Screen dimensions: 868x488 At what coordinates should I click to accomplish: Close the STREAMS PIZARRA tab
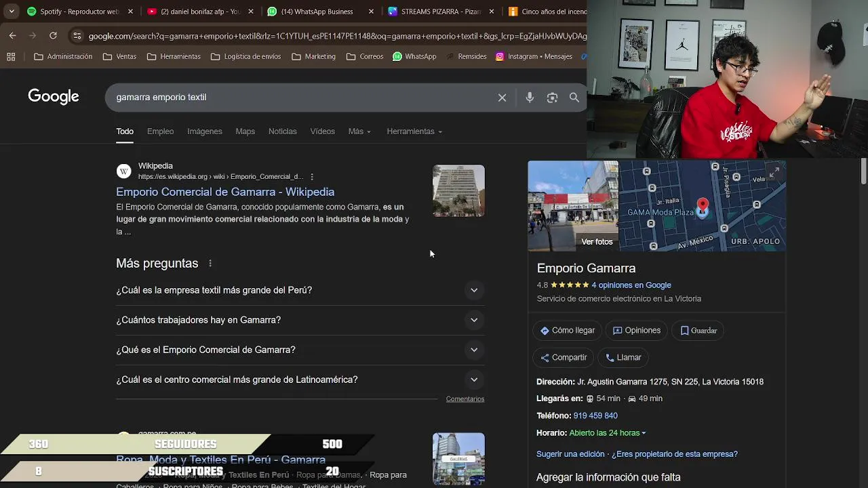[x=492, y=12]
